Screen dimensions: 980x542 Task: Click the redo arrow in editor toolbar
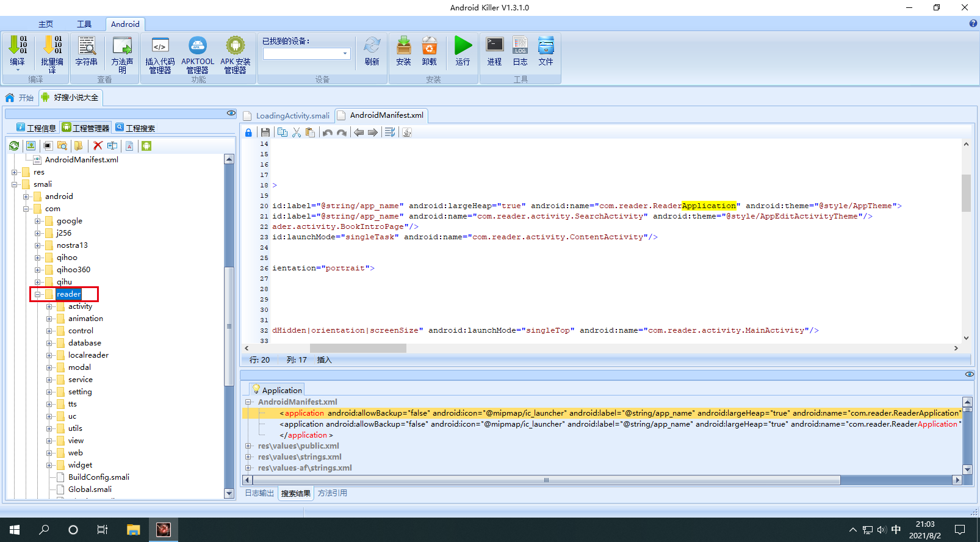click(342, 132)
